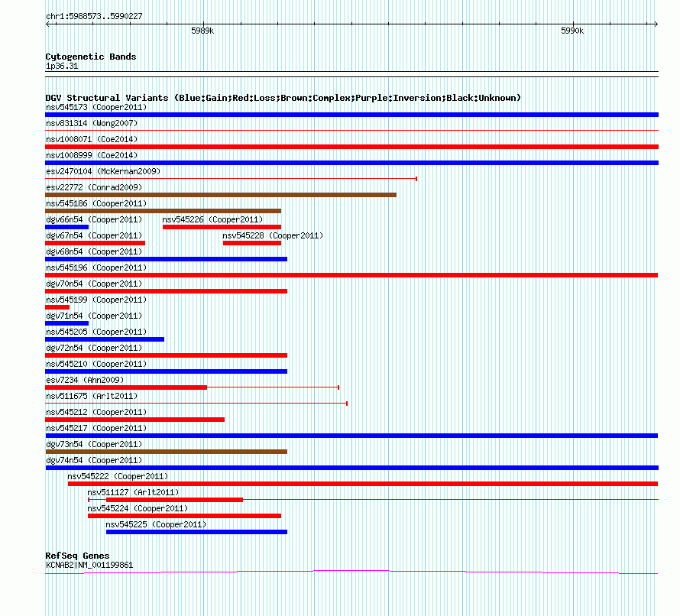Viewport: 680px width, 616px height.
Task: Open variant nsv545224 (Cooper2011) label
Action: [x=138, y=508]
